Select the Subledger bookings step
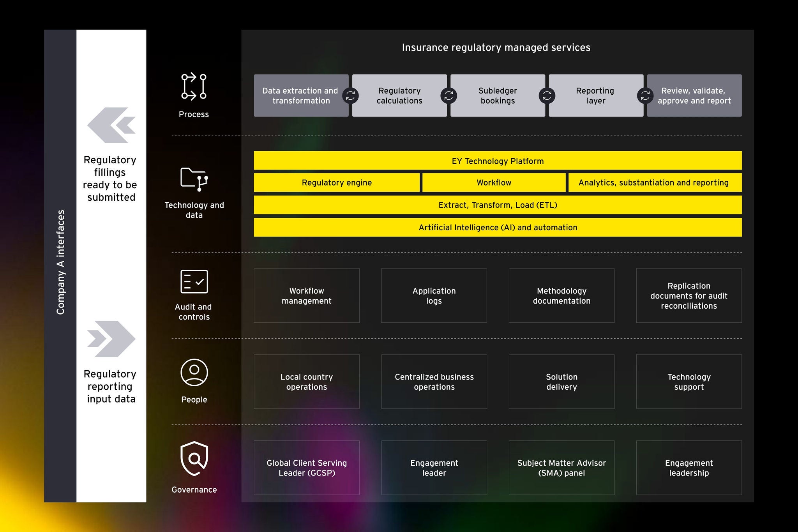The height and width of the screenshot is (532, 798). coord(498,95)
